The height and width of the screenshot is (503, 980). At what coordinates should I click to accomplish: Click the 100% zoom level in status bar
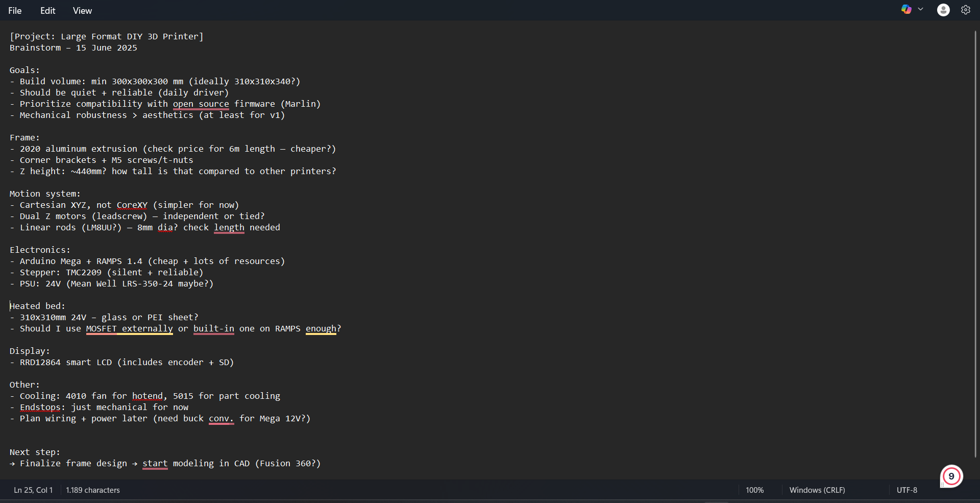pyautogui.click(x=754, y=490)
